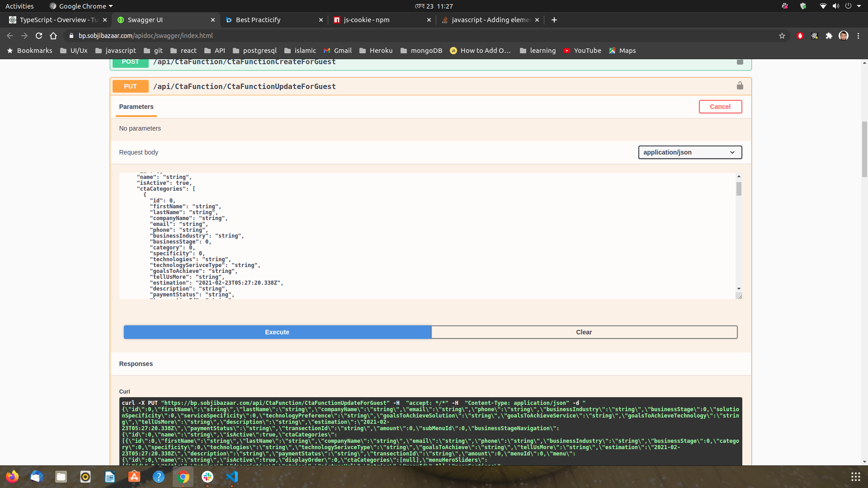Bookmark this page with the star icon
This screenshot has height=488, width=868.
[x=782, y=36]
